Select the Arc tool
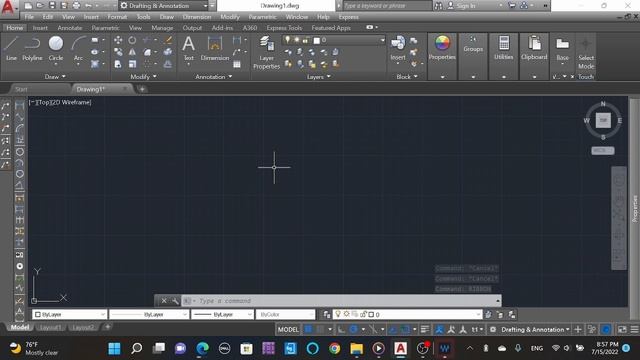Screen dimensions: 640x360 78,49
